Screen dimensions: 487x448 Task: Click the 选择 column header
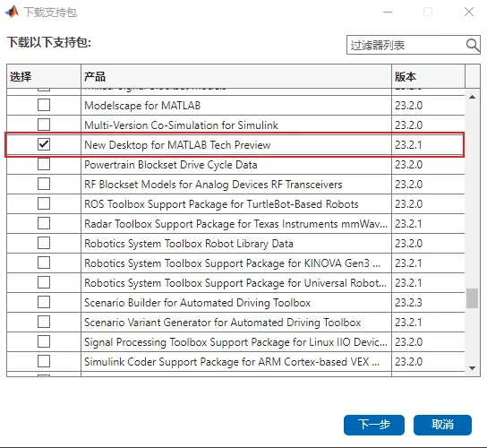click(x=44, y=76)
